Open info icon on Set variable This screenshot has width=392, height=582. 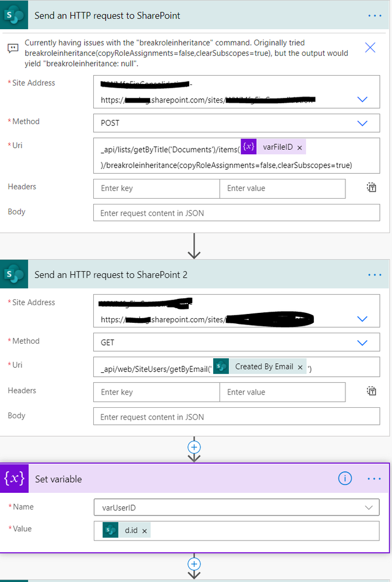[345, 478]
